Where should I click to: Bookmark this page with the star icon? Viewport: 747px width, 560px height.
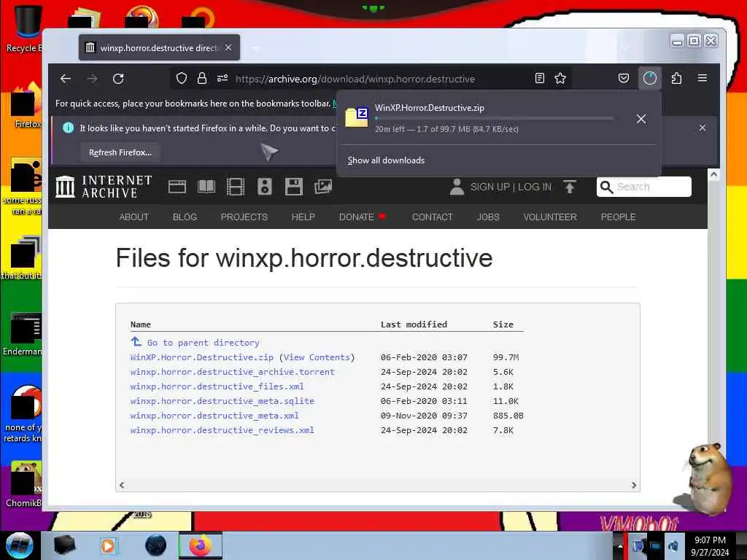(x=560, y=79)
